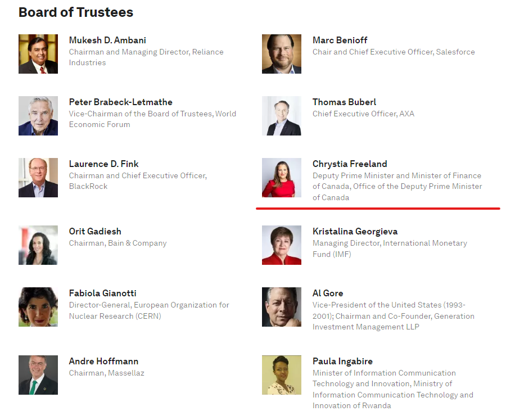Open the Chrystia Freeland profile name
The height and width of the screenshot is (420, 515).
(350, 164)
